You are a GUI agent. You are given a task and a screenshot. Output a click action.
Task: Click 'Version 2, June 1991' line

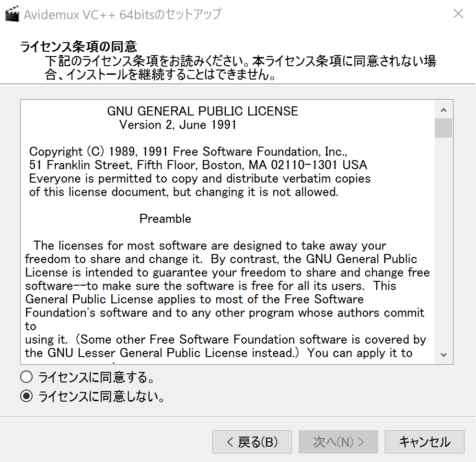coord(177,125)
